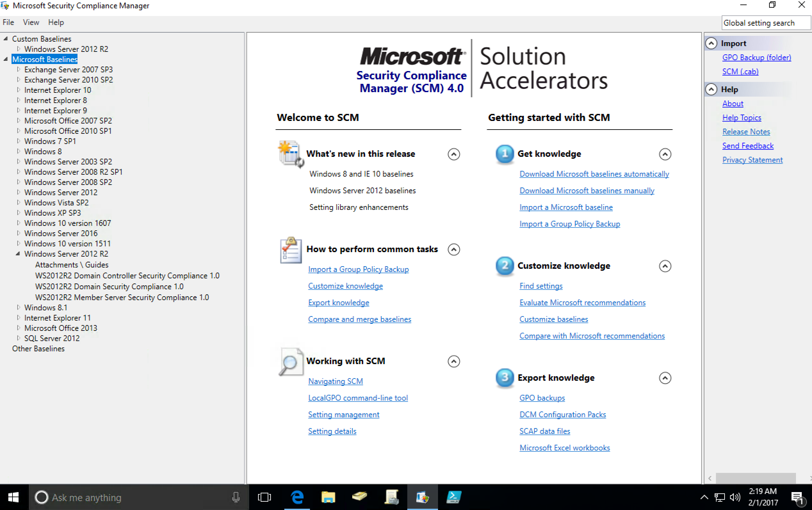Open the Release Notes link
The width and height of the screenshot is (812, 510).
point(746,132)
